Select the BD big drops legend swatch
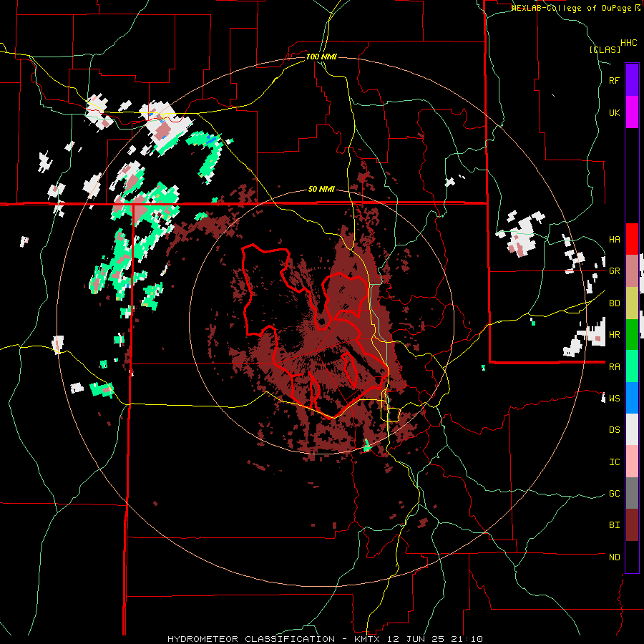 632,303
